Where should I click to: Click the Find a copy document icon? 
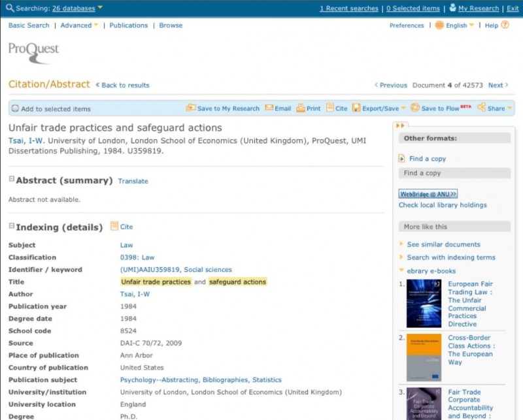point(402,159)
